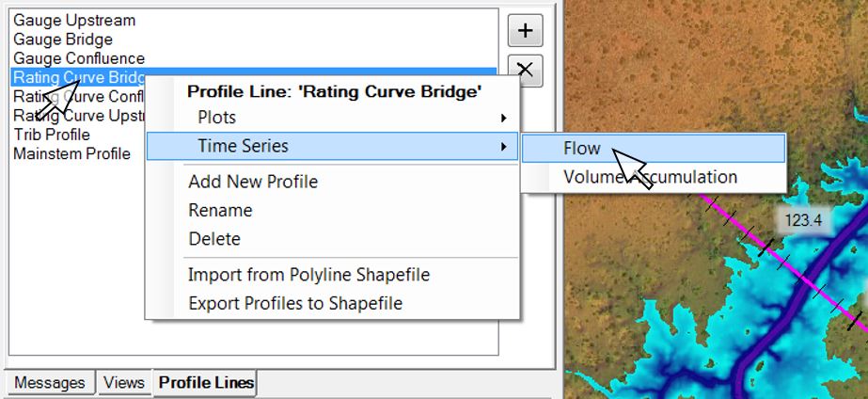Select Mainstem Profile in the list
The height and width of the screenshot is (399, 868).
72,153
